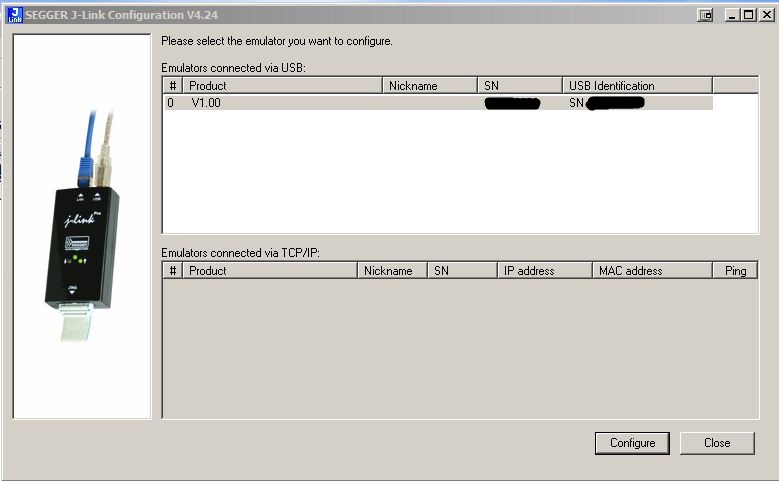This screenshot has width=779, height=481.
Task: Click the Nickname column header in the USB table
Action: click(x=430, y=85)
